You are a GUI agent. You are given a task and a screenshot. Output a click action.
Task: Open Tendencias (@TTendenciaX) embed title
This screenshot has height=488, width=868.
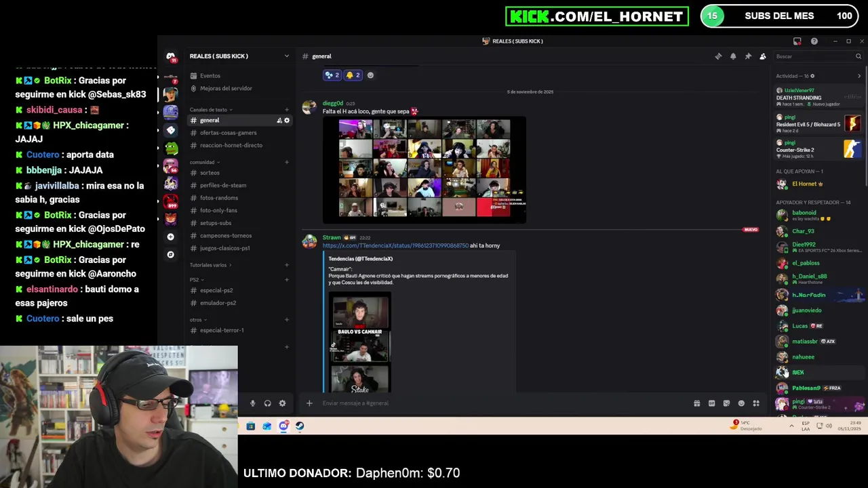click(x=360, y=259)
